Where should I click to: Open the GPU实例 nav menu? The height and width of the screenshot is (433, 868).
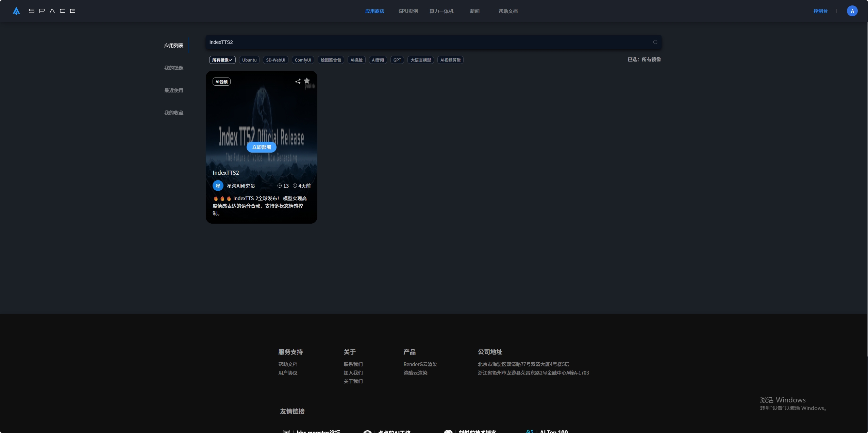pyautogui.click(x=408, y=11)
